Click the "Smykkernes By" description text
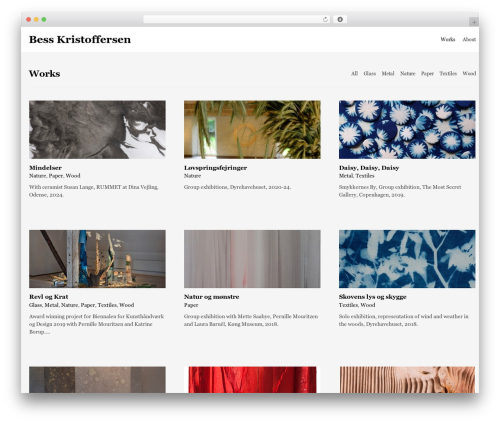The height and width of the screenshot is (423, 500). click(x=400, y=191)
